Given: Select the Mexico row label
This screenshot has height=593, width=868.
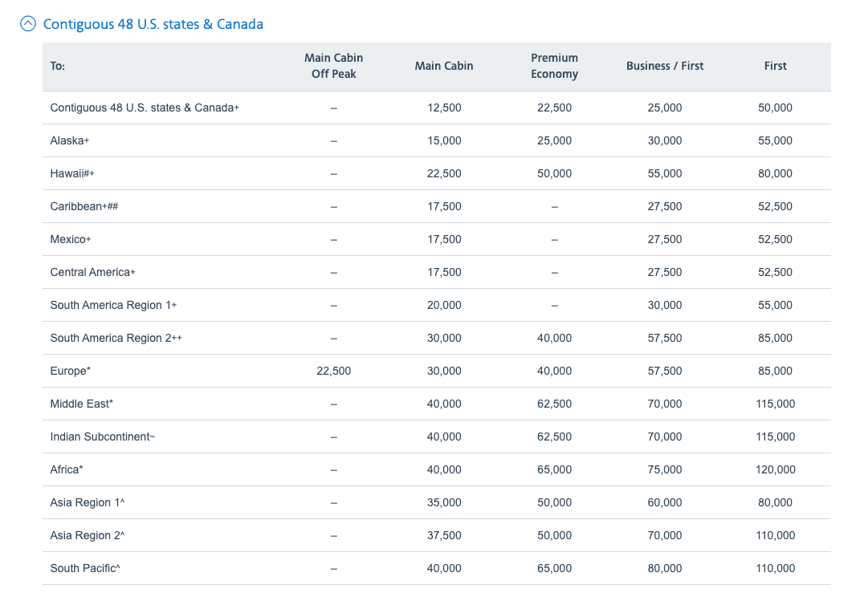Looking at the screenshot, I should 71,239.
